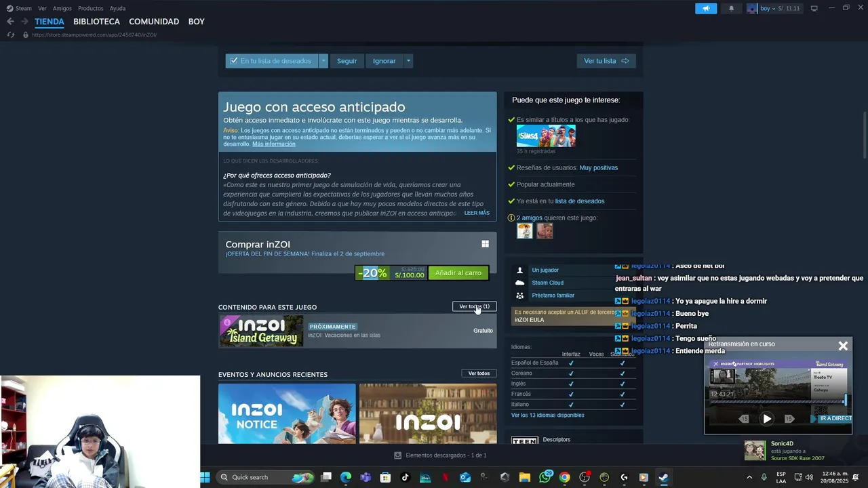Reload the store page with refresh icon
Viewport: 868px width, 488px height.
click(x=10, y=35)
